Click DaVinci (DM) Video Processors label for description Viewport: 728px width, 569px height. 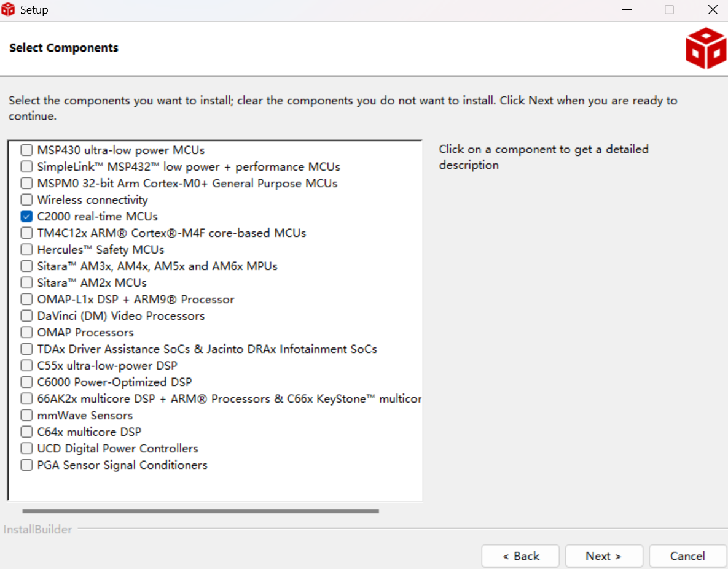click(x=121, y=315)
